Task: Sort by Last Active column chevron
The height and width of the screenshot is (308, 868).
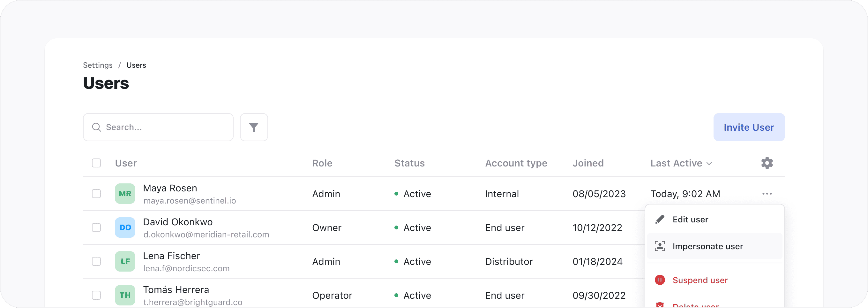Action: (x=709, y=164)
